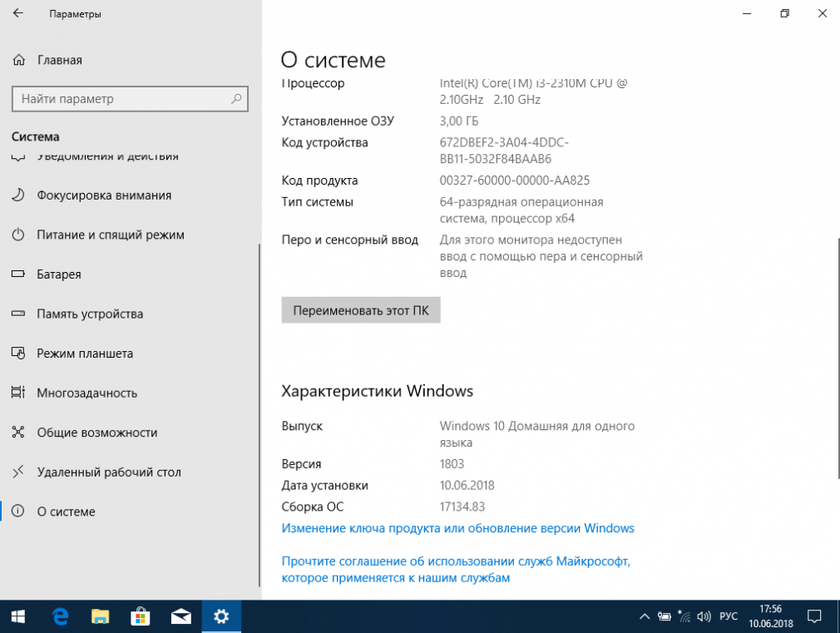Open Mail app from taskbar
This screenshot has height=633, width=840.
[181, 617]
